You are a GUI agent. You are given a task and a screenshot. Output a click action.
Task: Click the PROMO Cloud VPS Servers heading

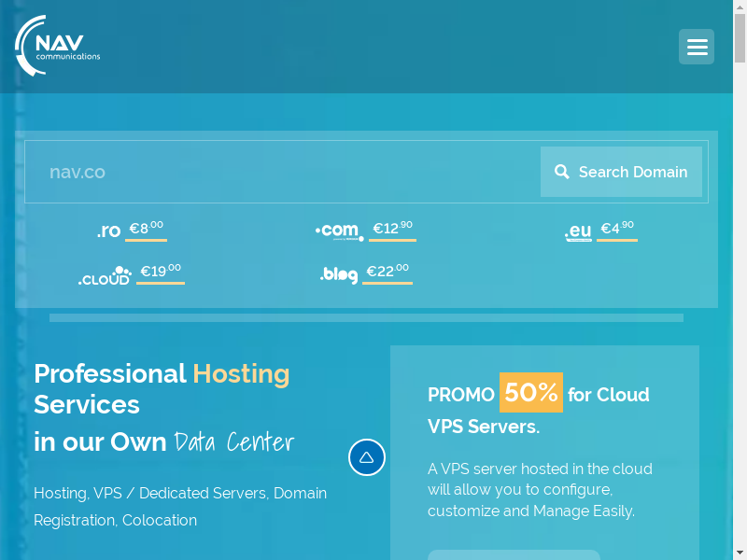pyautogui.click(x=539, y=409)
